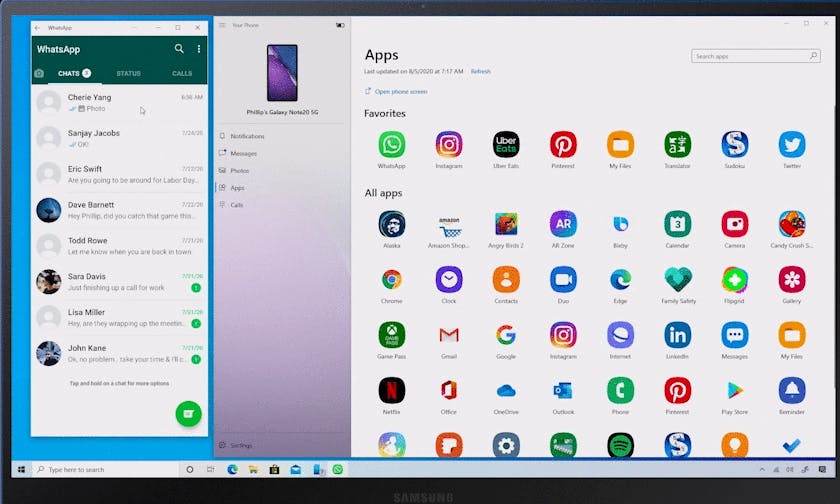This screenshot has width=840, height=504.
Task: Launch the Spotify app
Action: tap(620, 445)
